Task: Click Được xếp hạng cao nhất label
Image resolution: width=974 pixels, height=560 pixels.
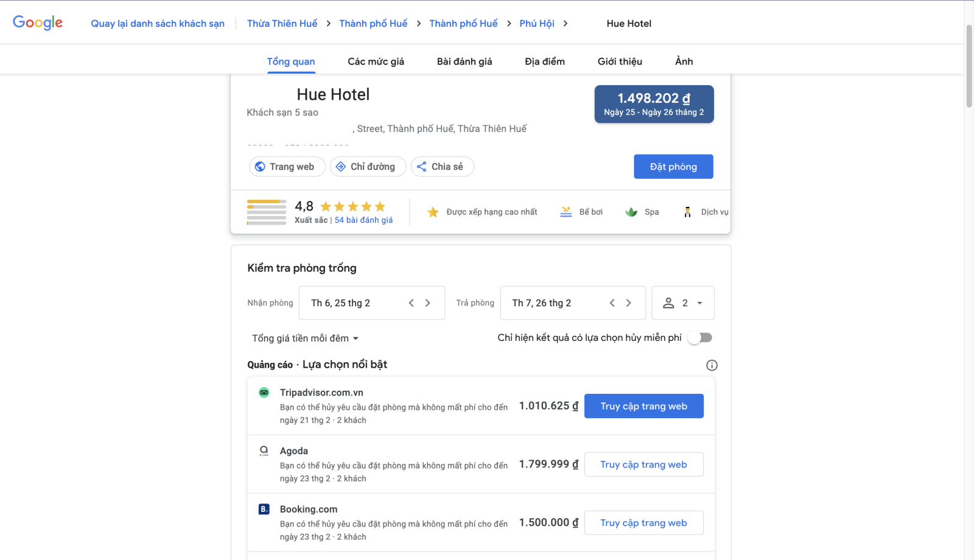Action: pos(492,212)
